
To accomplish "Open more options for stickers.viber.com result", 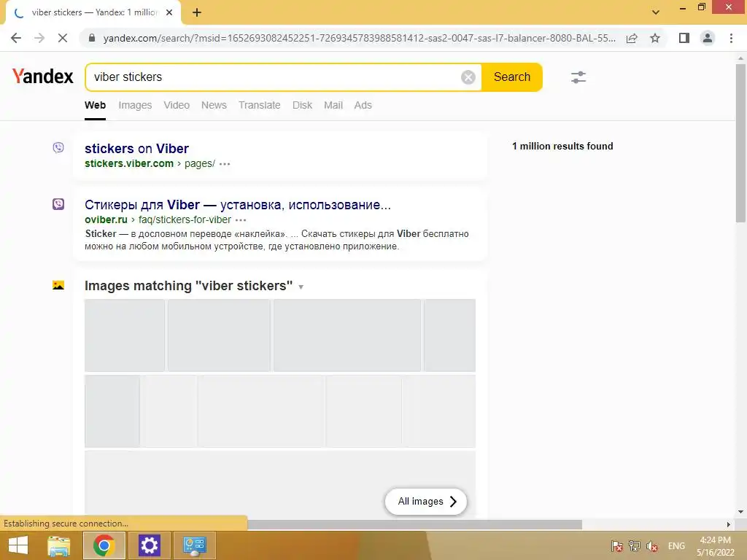I will tap(225, 164).
